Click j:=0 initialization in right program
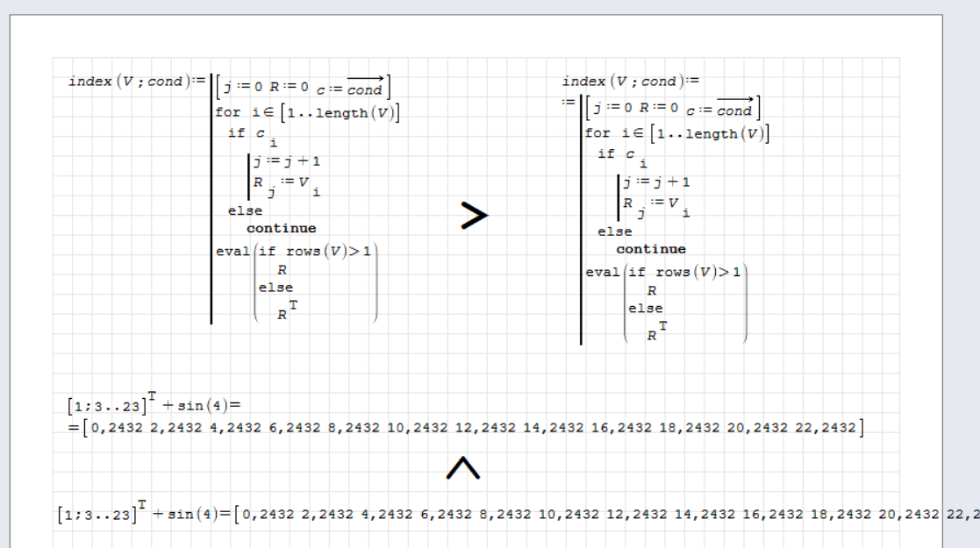Screen dimensions: 980x548 point(612,109)
